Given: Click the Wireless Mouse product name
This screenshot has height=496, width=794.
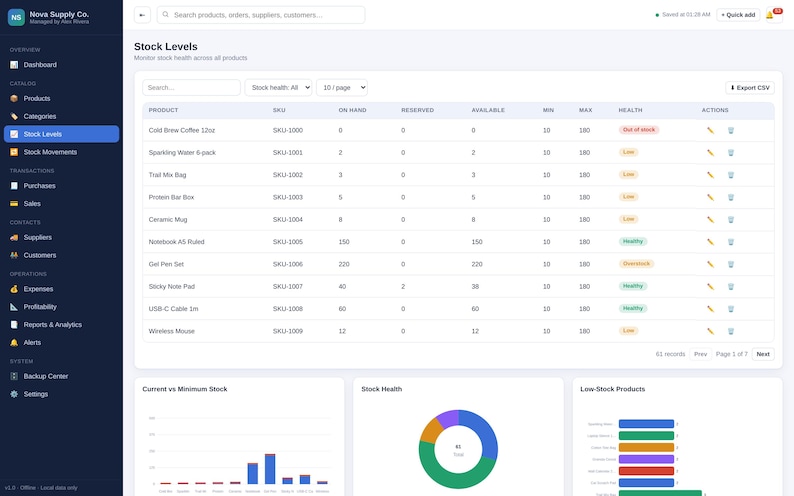Looking at the screenshot, I should pos(171,331).
